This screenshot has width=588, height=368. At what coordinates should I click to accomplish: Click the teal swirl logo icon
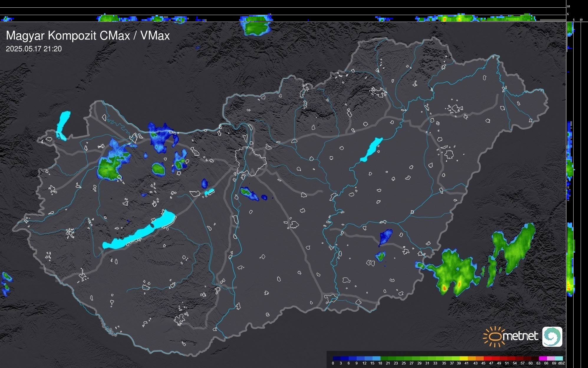pos(552,337)
